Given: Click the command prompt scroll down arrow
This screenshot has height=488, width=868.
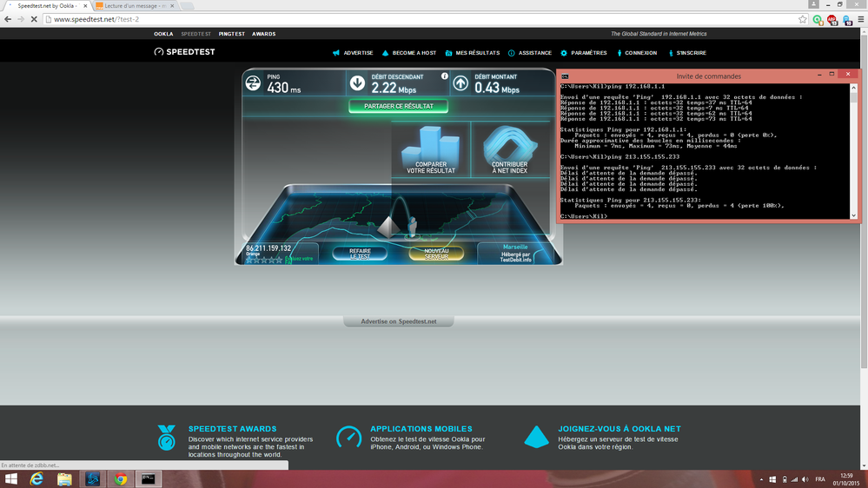Looking at the screenshot, I should click(x=853, y=215).
